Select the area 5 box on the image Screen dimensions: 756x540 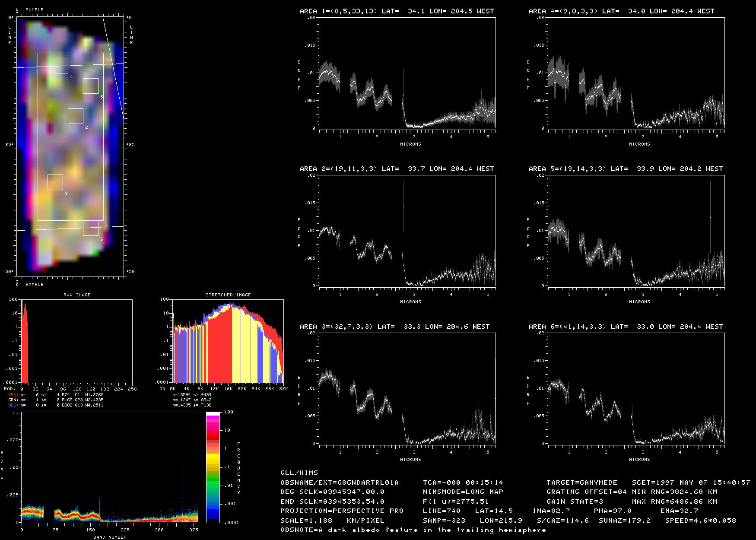91,86
